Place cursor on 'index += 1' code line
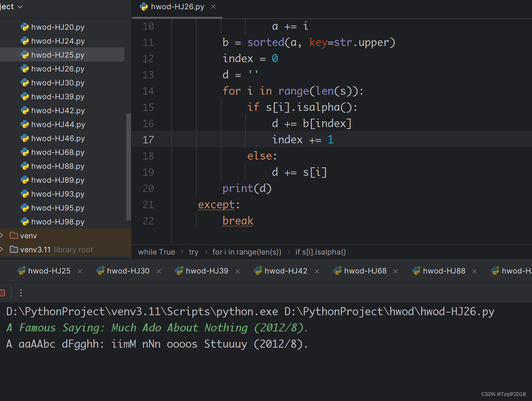The height and width of the screenshot is (401, 532). [303, 139]
